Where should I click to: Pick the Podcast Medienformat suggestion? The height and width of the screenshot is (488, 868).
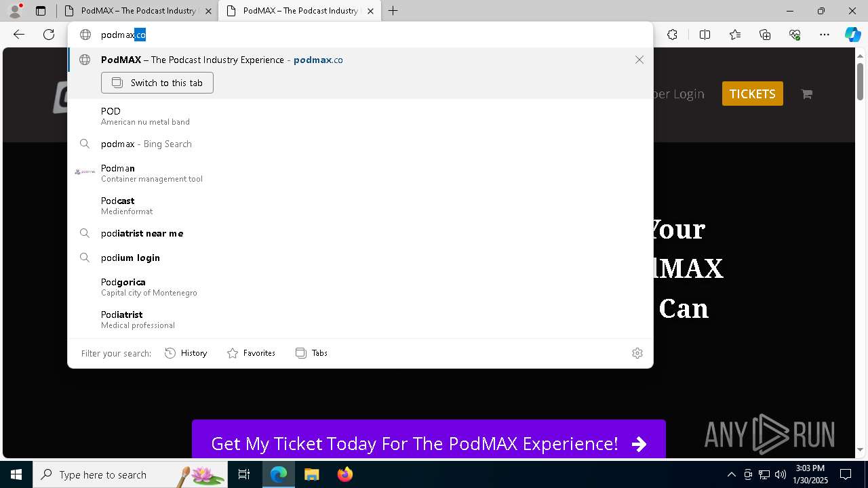pyautogui.click(x=360, y=205)
